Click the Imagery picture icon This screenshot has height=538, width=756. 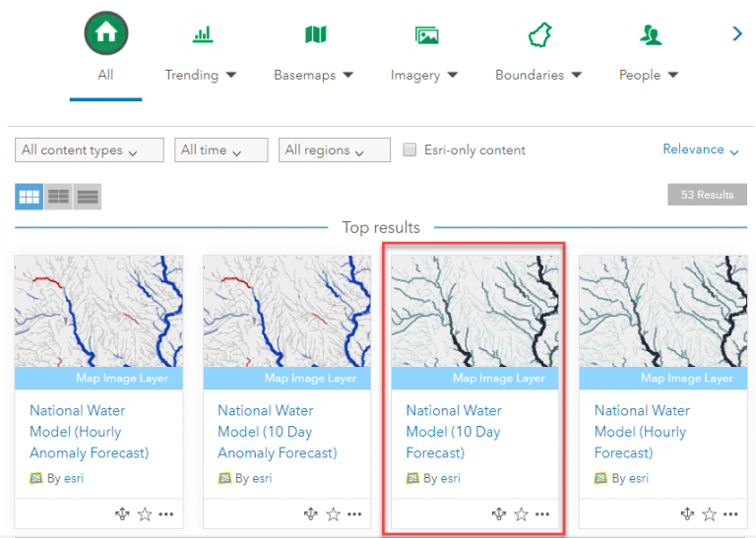pos(427,35)
